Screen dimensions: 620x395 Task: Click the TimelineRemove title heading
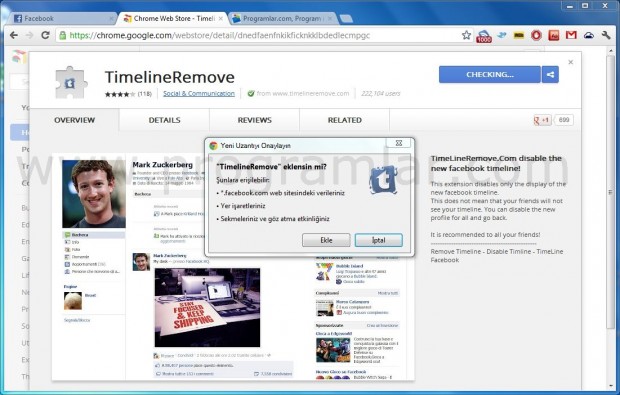(170, 77)
